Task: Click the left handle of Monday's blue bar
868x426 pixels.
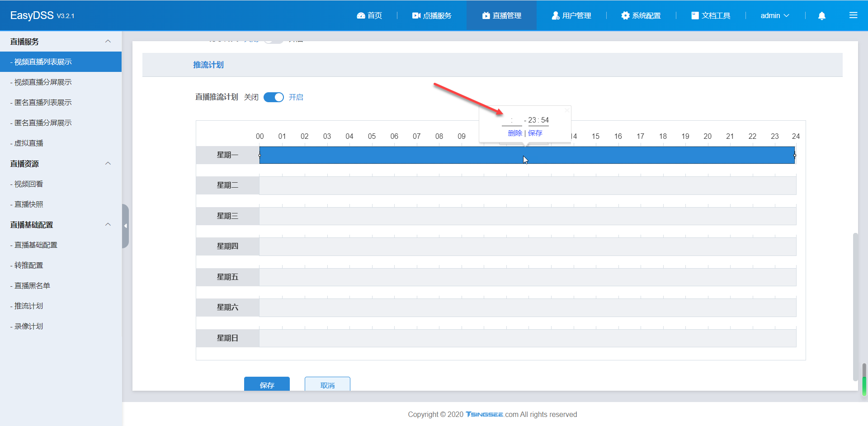Action: click(x=259, y=155)
